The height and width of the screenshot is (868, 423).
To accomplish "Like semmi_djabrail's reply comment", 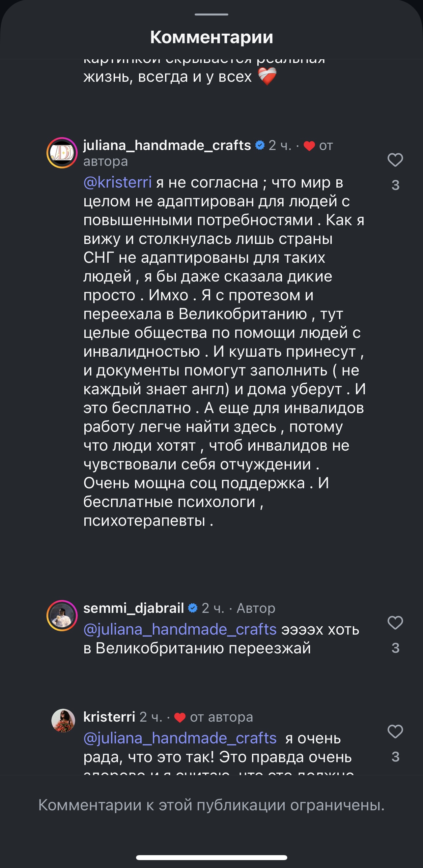I will [x=395, y=622].
